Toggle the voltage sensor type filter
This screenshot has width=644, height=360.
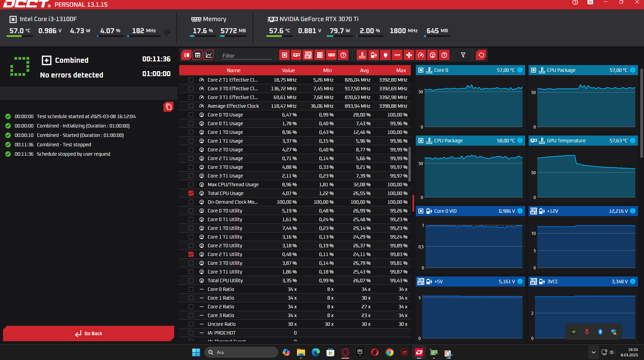(374, 55)
